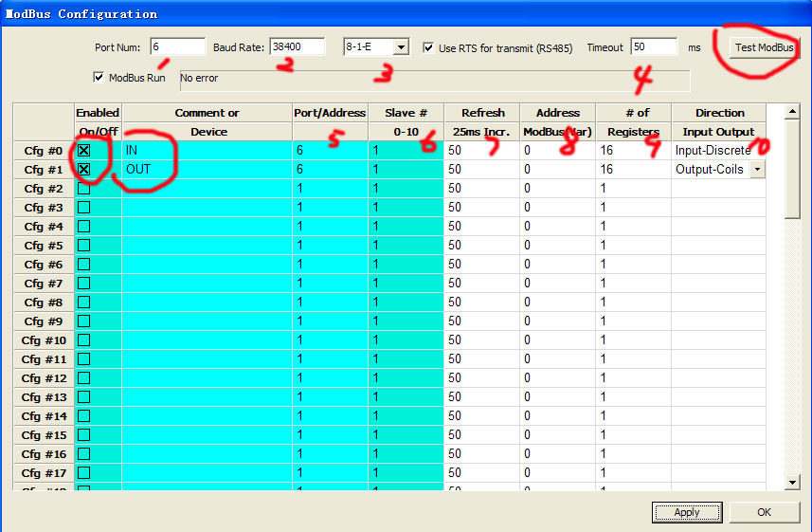Enable the Cfg #15 checkbox
812x532 pixels.
84,435
